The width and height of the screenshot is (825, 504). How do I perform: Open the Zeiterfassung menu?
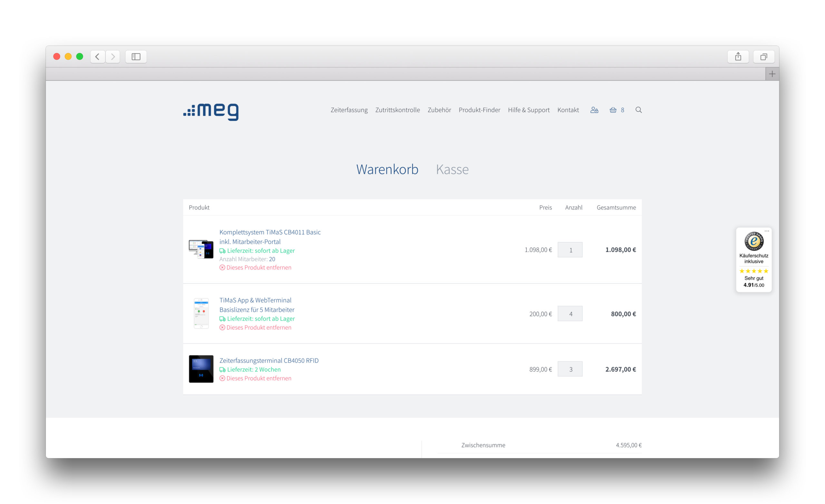(x=349, y=110)
